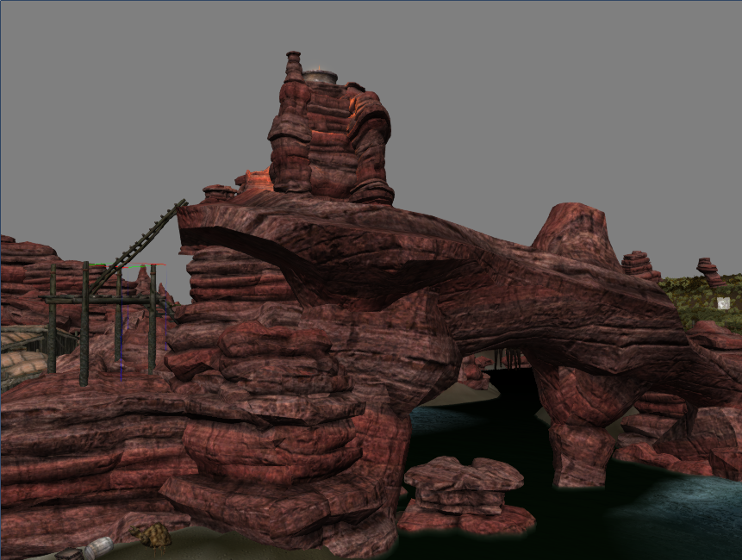Select the hanging roots under the arch
The height and width of the screenshot is (560, 742).
click(509, 358)
